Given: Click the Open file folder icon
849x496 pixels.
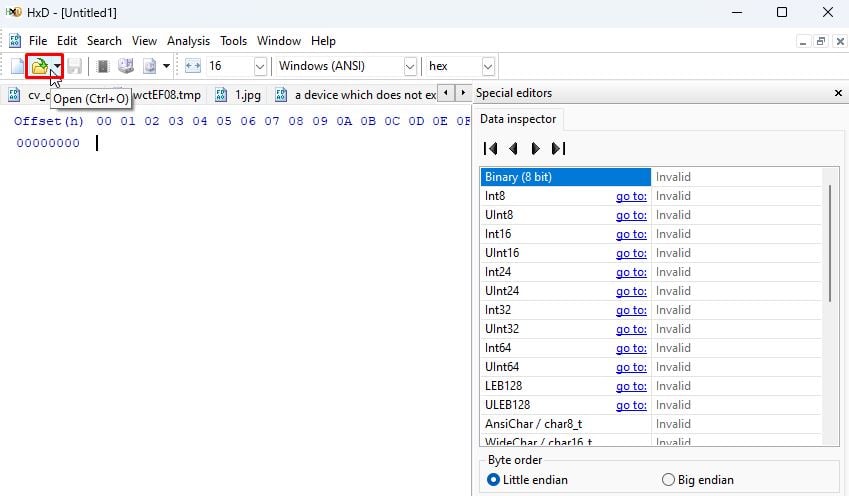Looking at the screenshot, I should (38, 67).
